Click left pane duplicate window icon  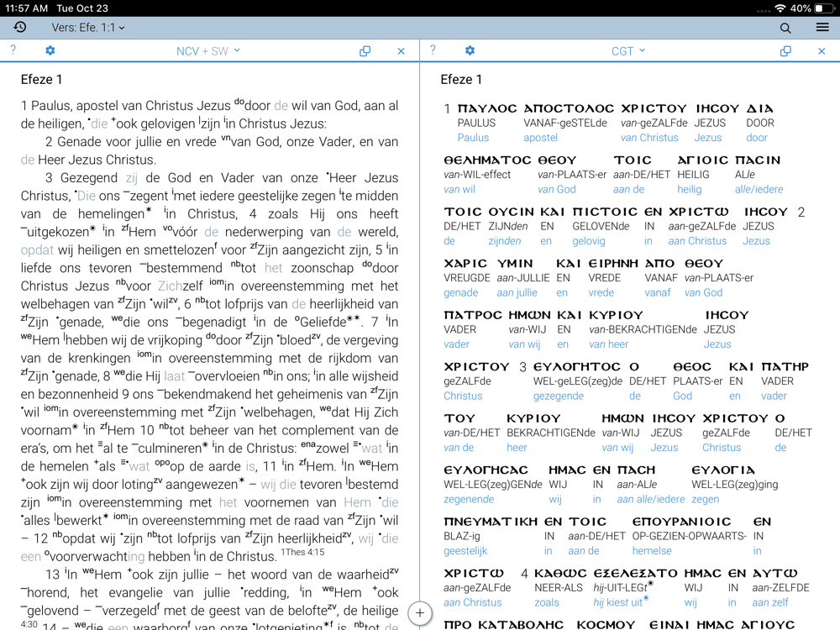(x=365, y=51)
